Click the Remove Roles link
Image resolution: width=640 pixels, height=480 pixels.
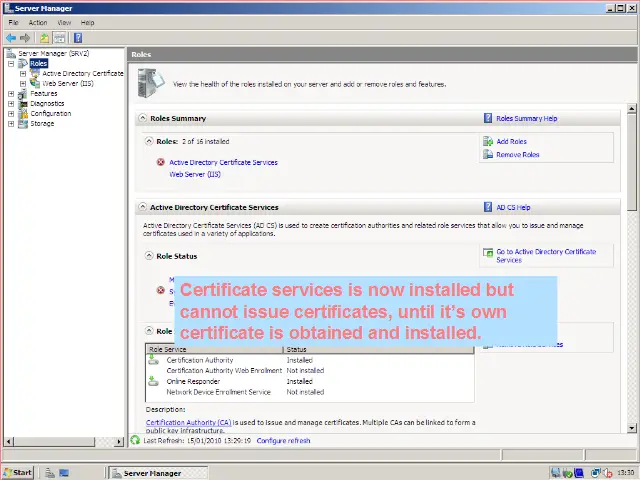pyautogui.click(x=518, y=154)
